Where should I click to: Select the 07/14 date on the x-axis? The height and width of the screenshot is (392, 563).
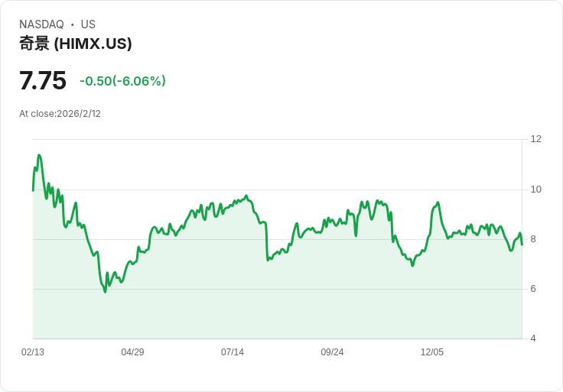point(233,352)
